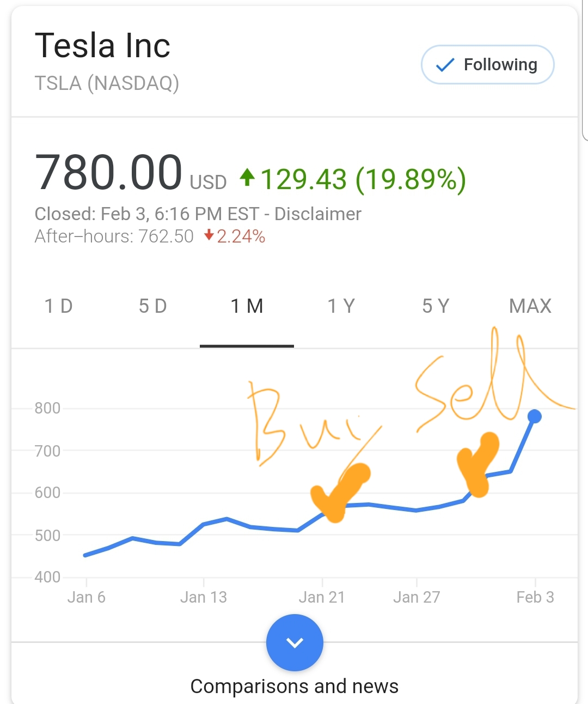Select the 1 M time range tab

tap(247, 306)
